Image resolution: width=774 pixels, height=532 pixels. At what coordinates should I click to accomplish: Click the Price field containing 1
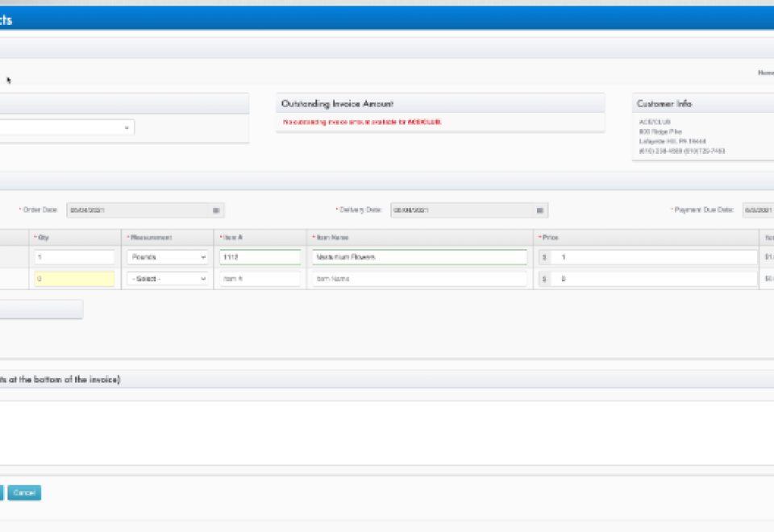point(654,257)
